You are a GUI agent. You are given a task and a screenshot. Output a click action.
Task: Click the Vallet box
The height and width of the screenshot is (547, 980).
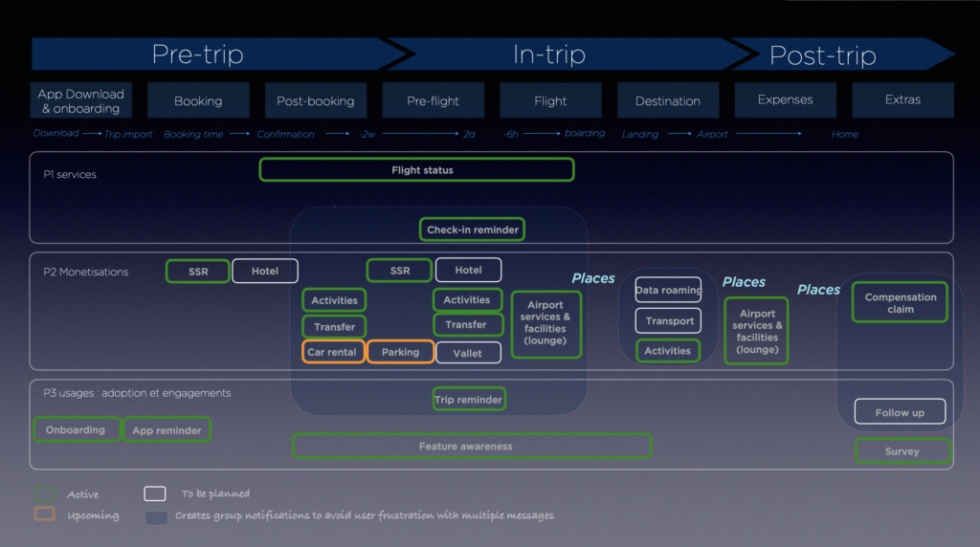coord(468,353)
